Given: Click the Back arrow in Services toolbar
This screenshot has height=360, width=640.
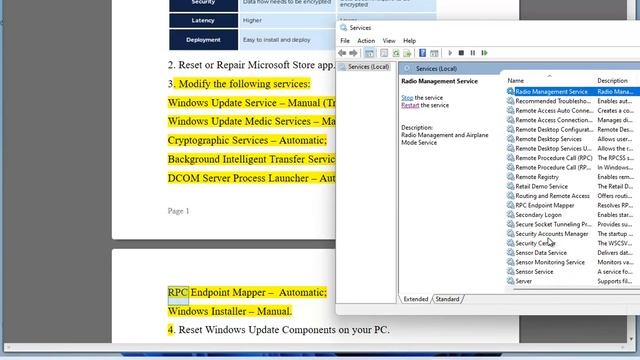Looking at the screenshot, I should (342, 53).
